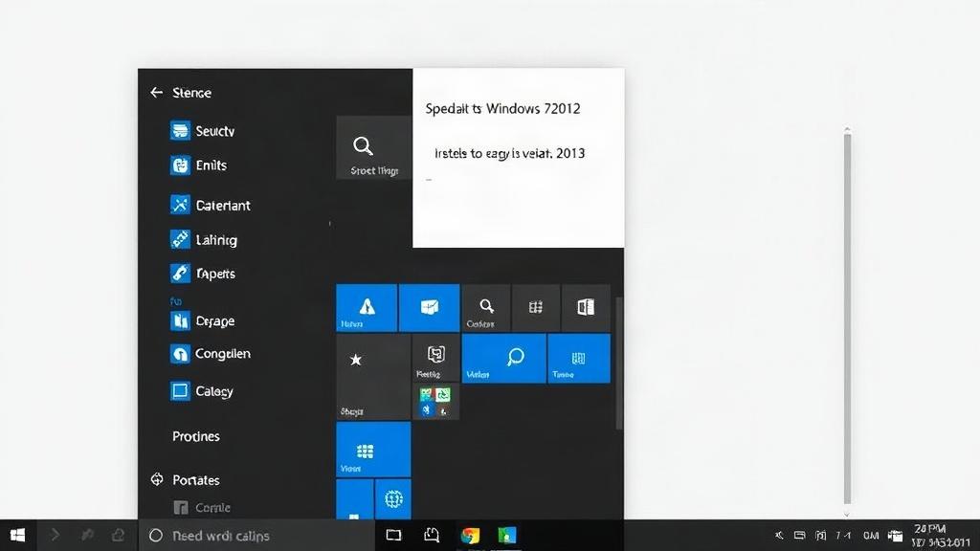Open the blue Tinne tile
980x551 pixels.
click(x=579, y=358)
